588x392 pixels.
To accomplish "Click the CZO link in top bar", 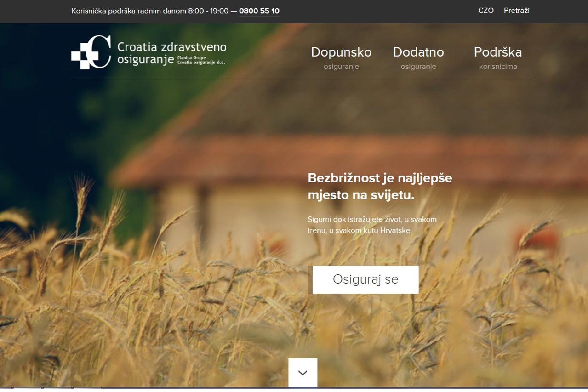I will click(485, 11).
